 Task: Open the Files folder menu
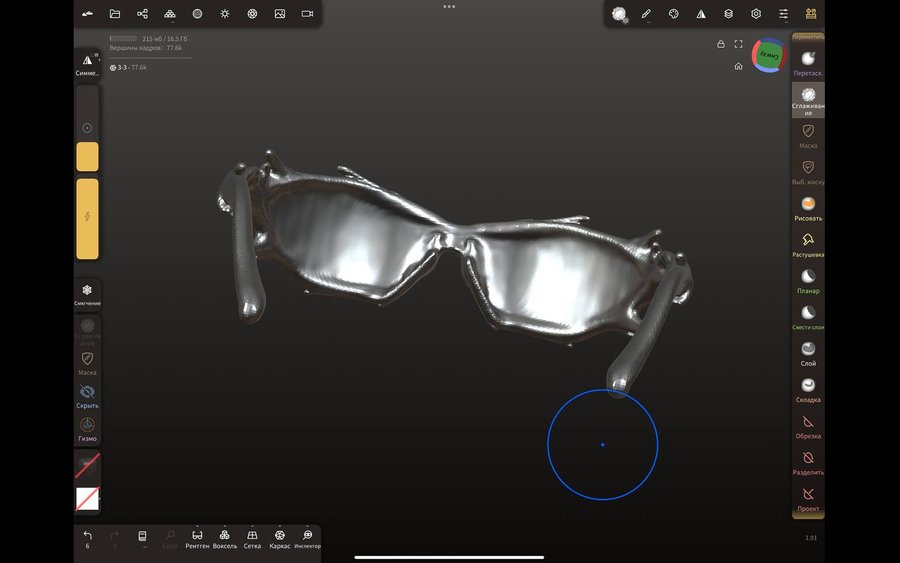coord(115,14)
